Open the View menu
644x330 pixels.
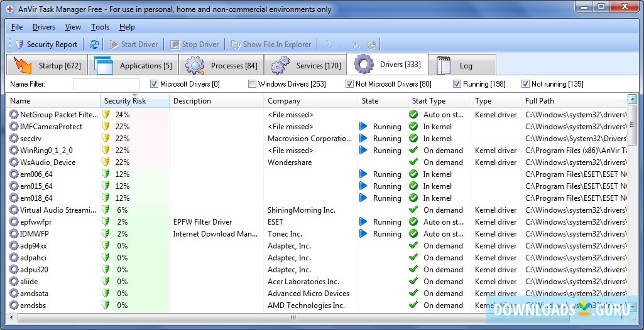coord(73,27)
